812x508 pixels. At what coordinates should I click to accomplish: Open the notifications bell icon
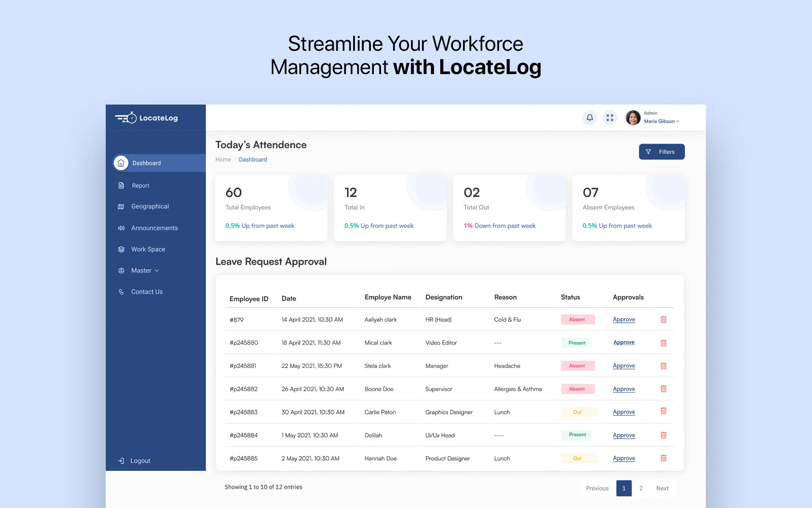click(590, 118)
